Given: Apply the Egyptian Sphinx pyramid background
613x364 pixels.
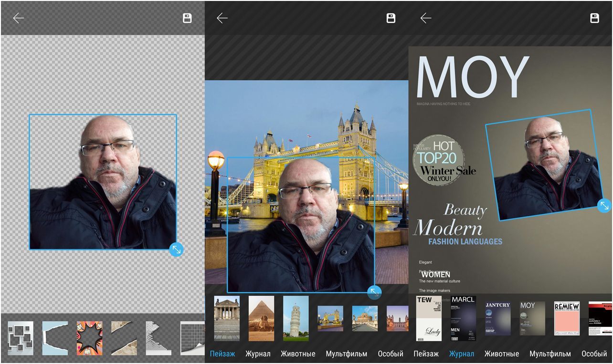Looking at the screenshot, I should tap(261, 318).
